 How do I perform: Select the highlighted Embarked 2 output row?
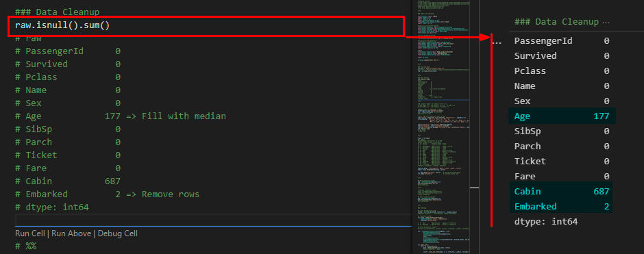point(562,206)
